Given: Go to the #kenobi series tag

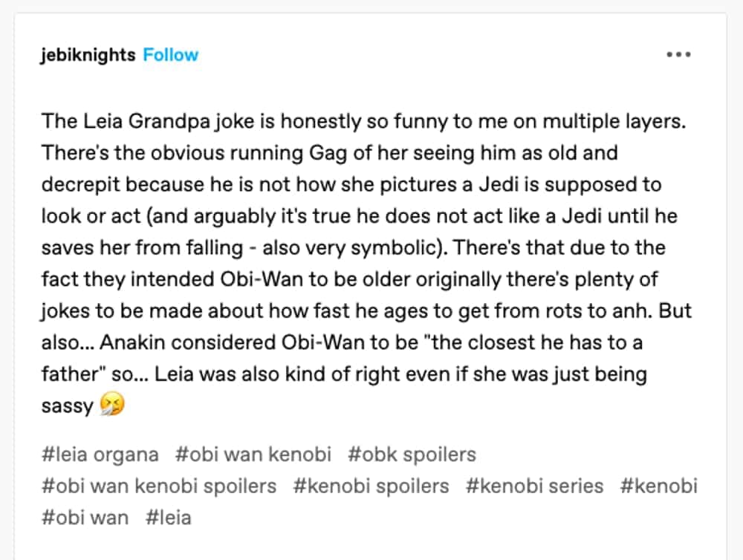Looking at the screenshot, I should [534, 486].
